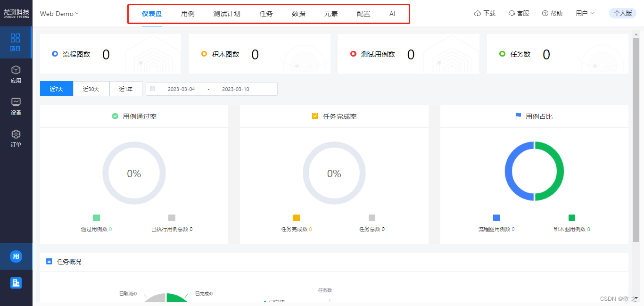Click the calendar icon in date range field

click(x=153, y=89)
